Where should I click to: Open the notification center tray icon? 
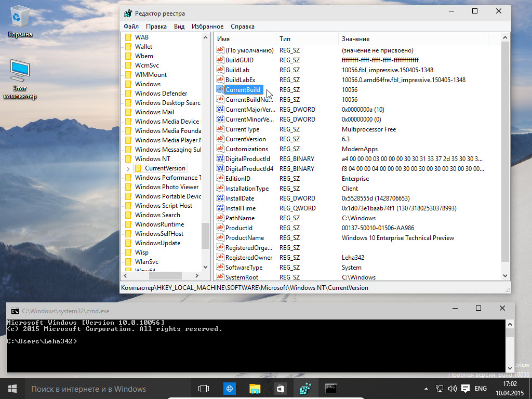(x=465, y=389)
